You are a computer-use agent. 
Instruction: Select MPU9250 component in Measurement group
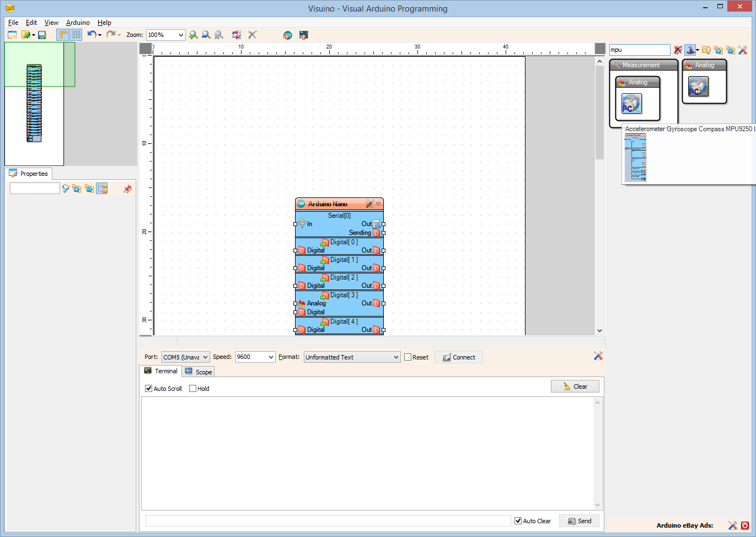pyautogui.click(x=631, y=104)
